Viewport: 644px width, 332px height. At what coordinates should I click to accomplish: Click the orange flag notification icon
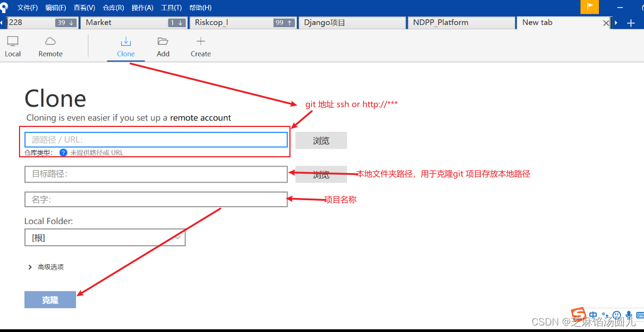coord(591,7)
